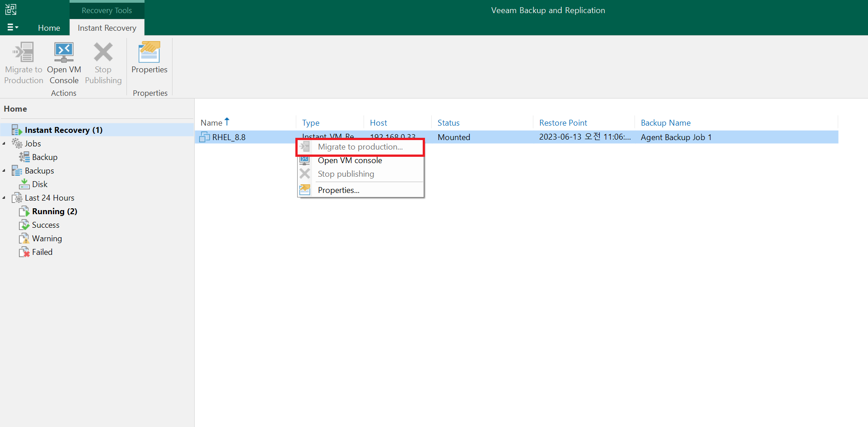Click the 2023-06-13 restore point cell
Screen dimensions: 868x427
point(585,137)
